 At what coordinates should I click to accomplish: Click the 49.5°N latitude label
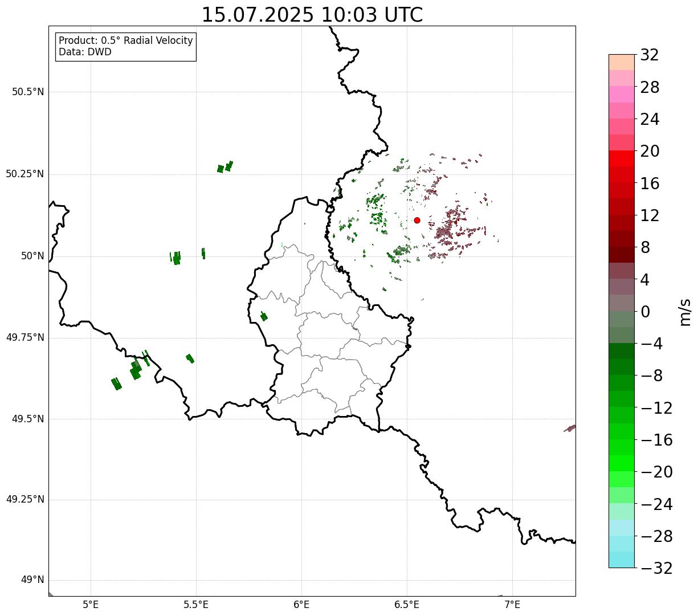coord(28,419)
